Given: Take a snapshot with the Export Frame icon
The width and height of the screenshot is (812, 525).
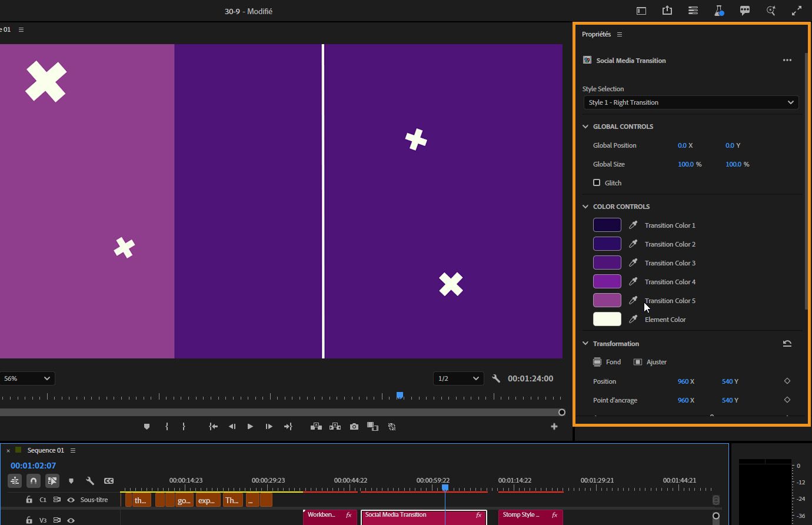Looking at the screenshot, I should [354, 426].
